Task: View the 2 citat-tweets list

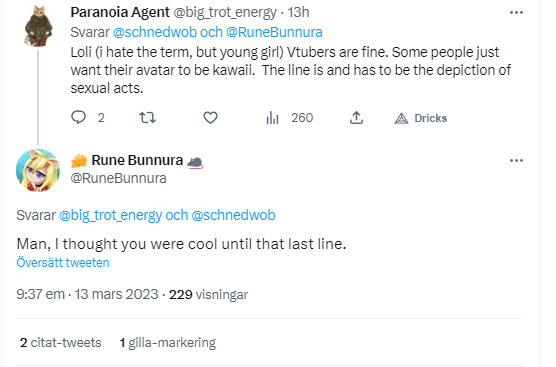Action: pyautogui.click(x=61, y=343)
